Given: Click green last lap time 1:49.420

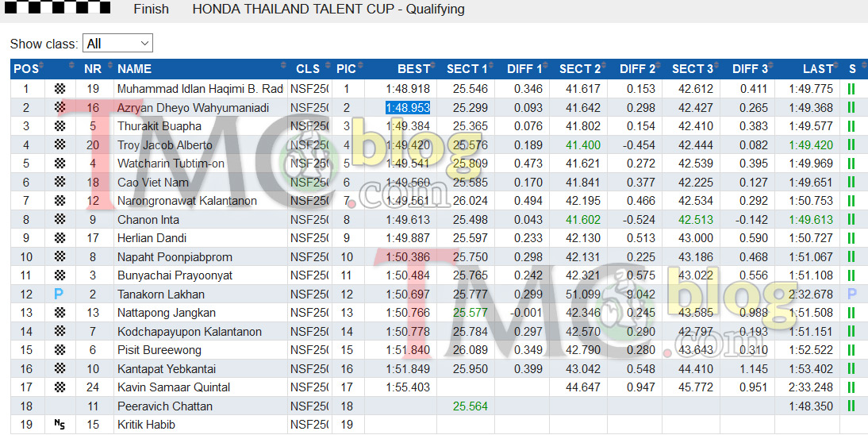Looking at the screenshot, I should (811, 145).
